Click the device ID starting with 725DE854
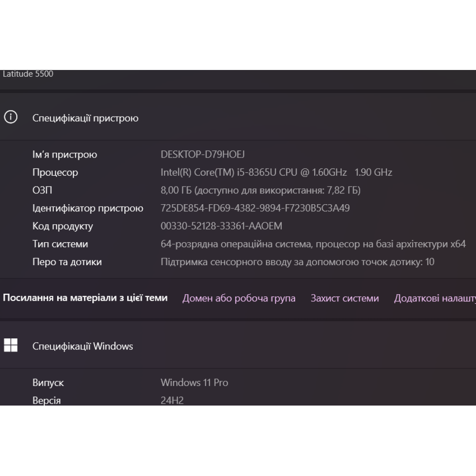This screenshot has height=476, width=476. (255, 208)
